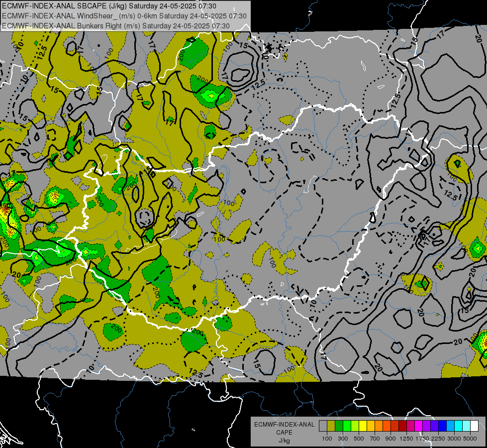Click the legend value 300
This screenshot has width=487, height=448.
pos(343,439)
